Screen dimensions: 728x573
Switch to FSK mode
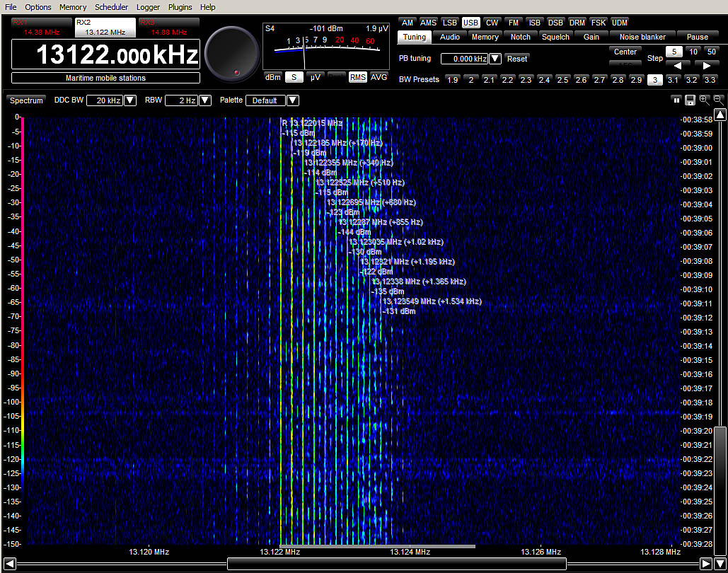pos(599,23)
